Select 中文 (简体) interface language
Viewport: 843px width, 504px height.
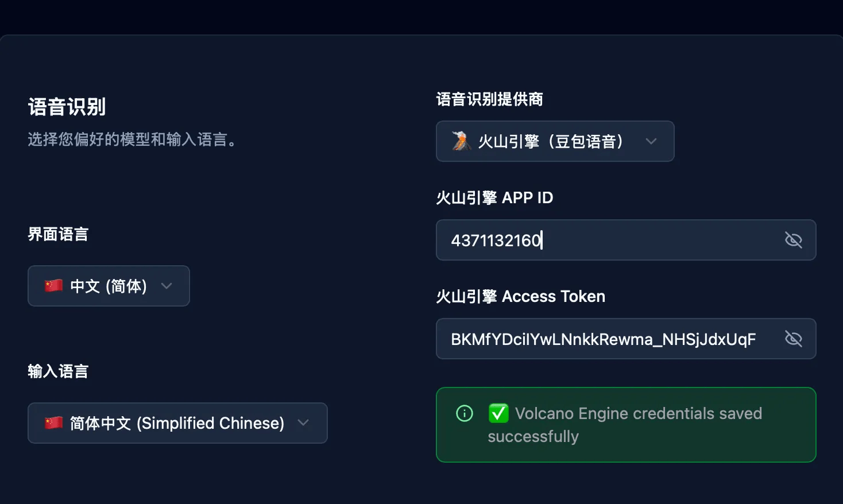[108, 285]
